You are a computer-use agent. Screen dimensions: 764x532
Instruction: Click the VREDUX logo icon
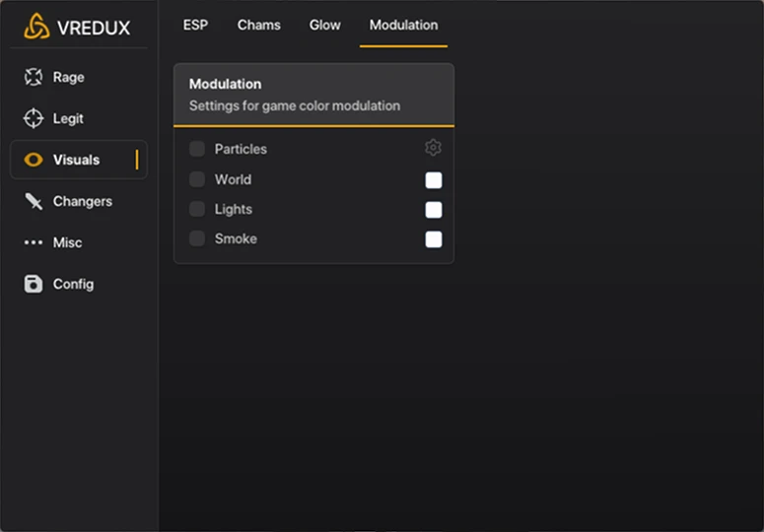pyautogui.click(x=36, y=27)
